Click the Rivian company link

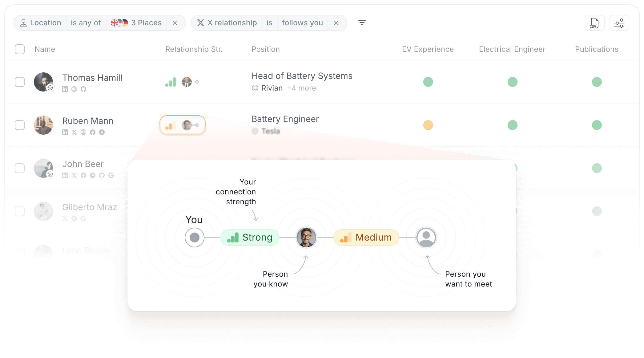coord(272,88)
